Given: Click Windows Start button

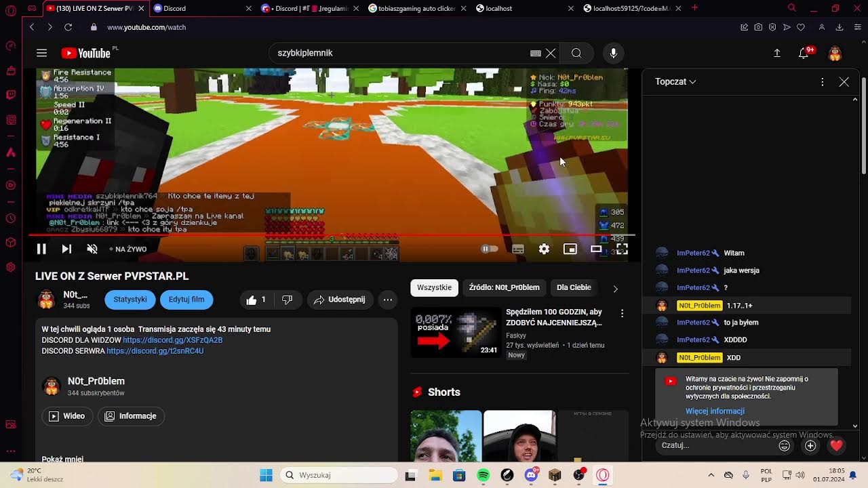Looking at the screenshot, I should [x=266, y=475].
